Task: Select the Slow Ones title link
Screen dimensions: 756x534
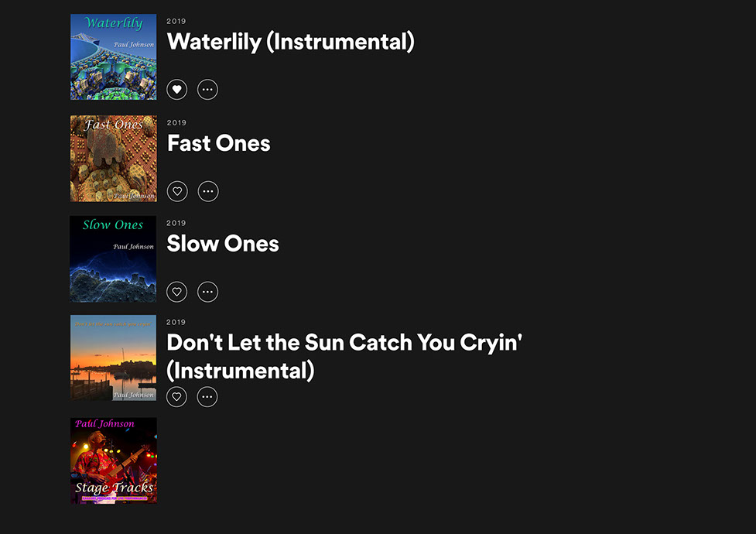Action: point(223,244)
